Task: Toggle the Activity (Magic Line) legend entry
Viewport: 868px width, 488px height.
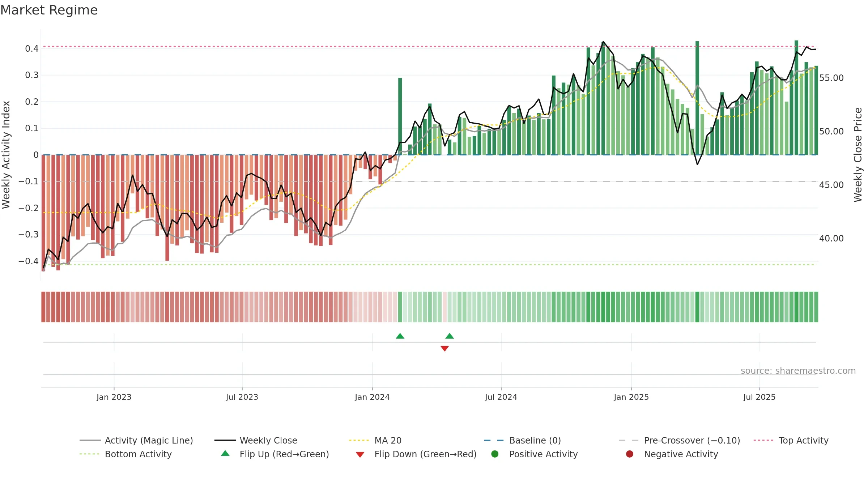Action: point(136,440)
